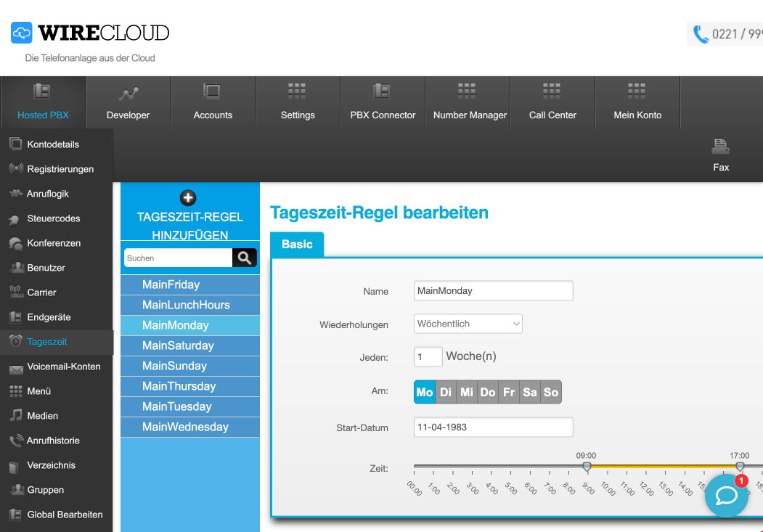Toggle the Mo weekday button
Screen dimensions: 763x532
(424, 392)
